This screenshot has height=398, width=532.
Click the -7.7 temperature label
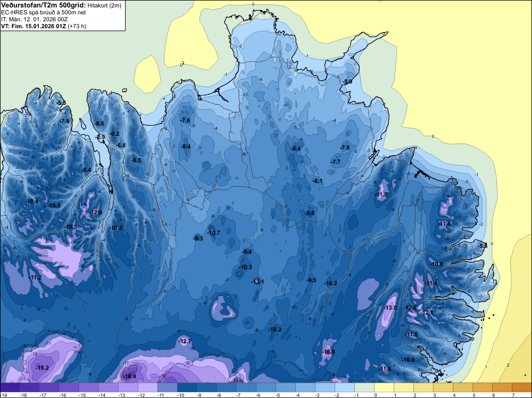pos(335,162)
